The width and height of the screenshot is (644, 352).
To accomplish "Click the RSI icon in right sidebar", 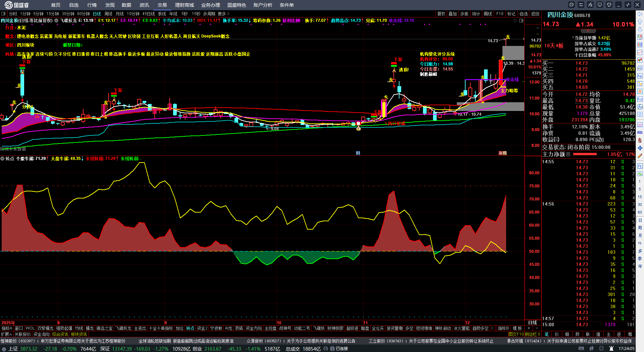I will (640, 132).
